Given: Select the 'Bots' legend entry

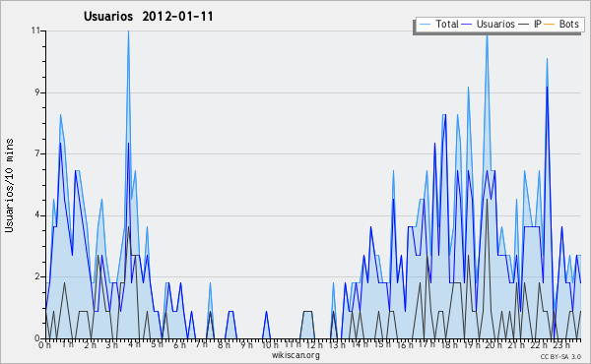Looking at the screenshot, I should 568,24.
